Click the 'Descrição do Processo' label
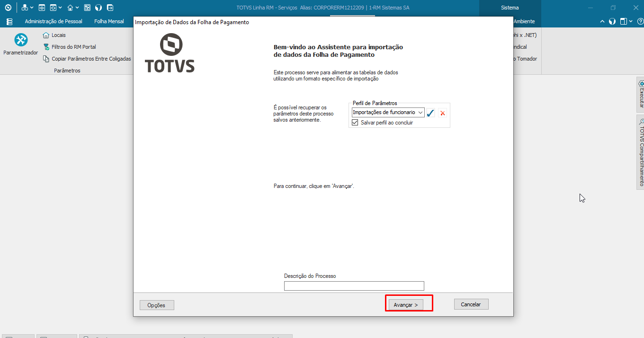 310,276
